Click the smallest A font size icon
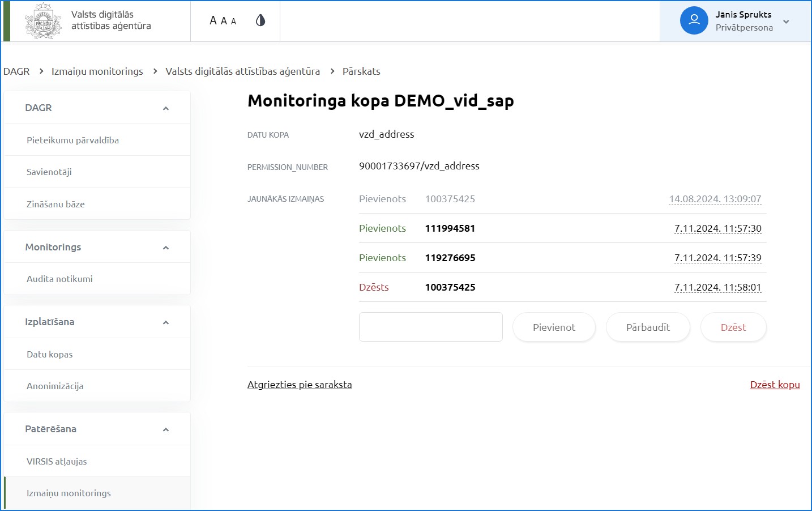The height and width of the screenshot is (511, 812). pyautogui.click(x=233, y=22)
